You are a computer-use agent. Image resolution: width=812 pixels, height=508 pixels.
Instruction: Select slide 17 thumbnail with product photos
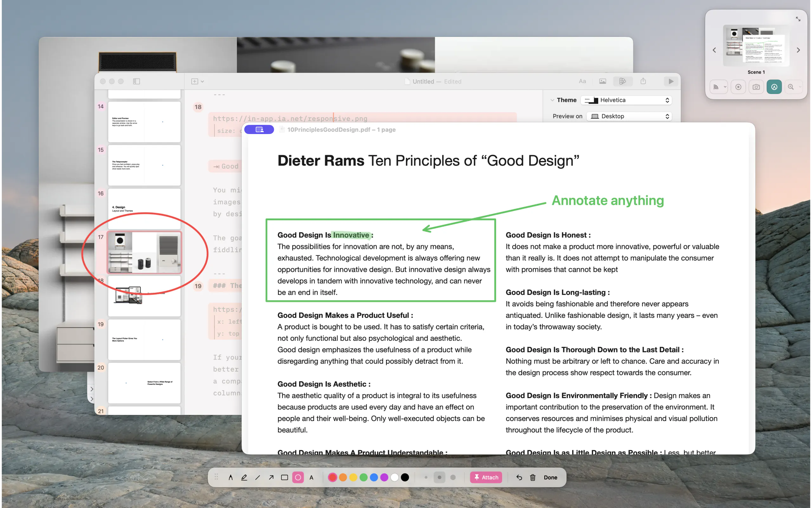(x=144, y=252)
